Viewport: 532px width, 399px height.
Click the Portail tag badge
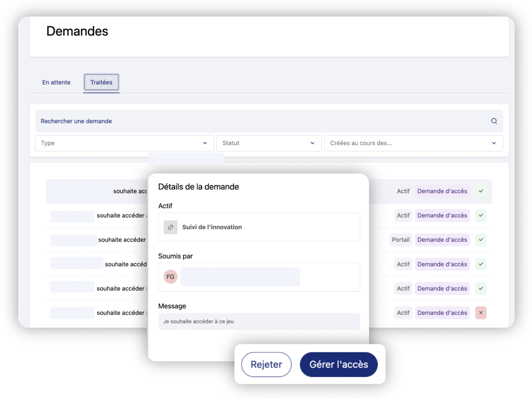401,240
